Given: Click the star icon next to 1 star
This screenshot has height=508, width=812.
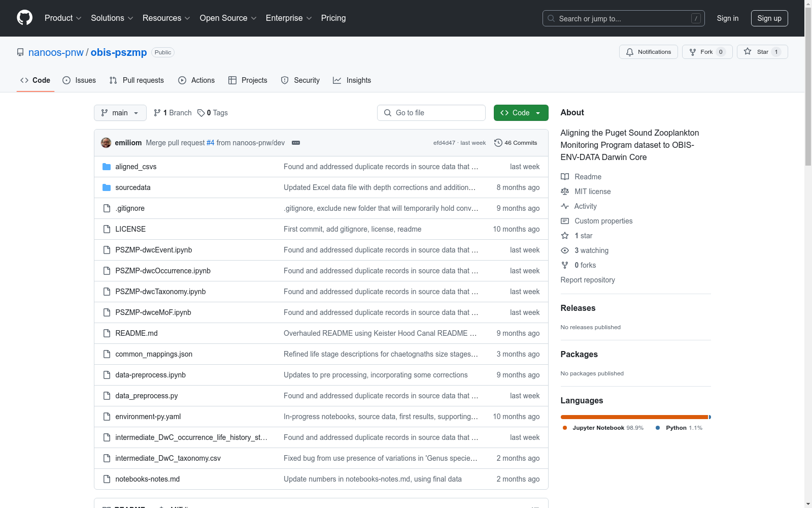Looking at the screenshot, I should click(565, 236).
